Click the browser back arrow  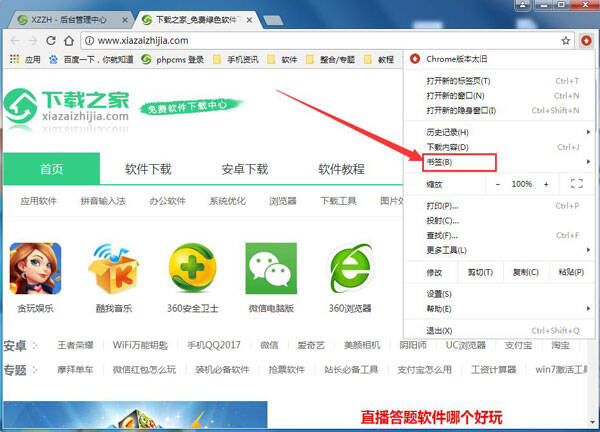[x=15, y=41]
